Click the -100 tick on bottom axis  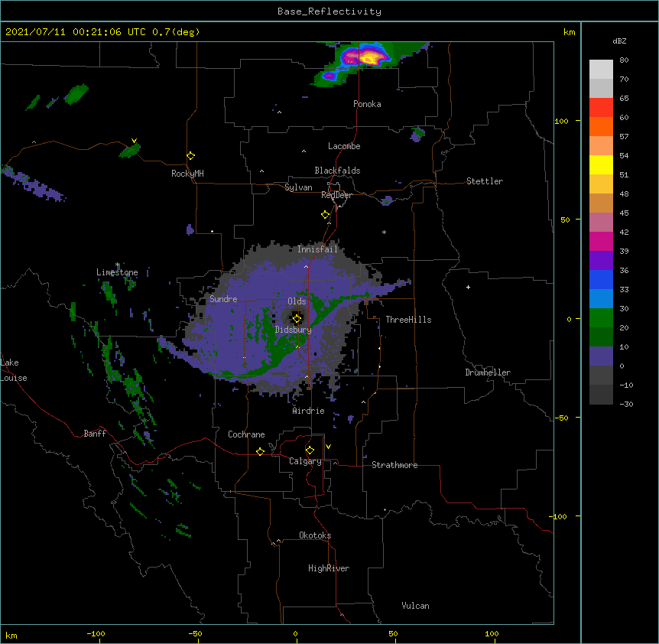pos(96,633)
